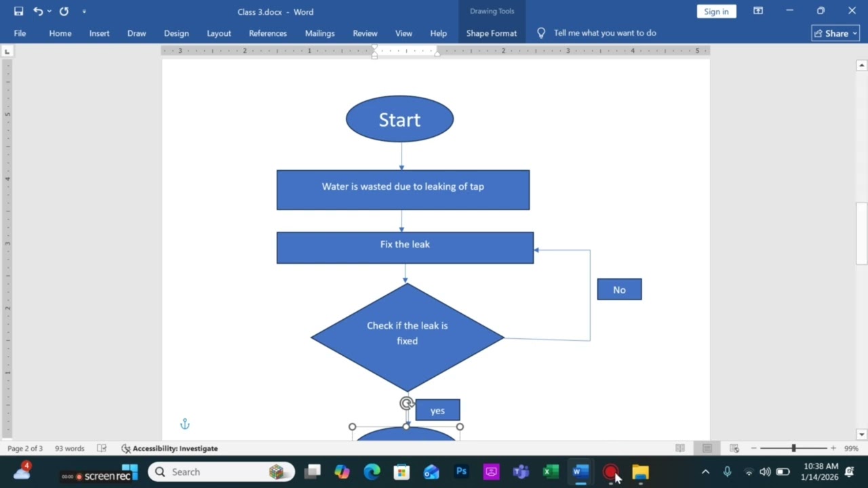Click the taskbar Search box
Viewport: 868px width, 488px height.
[221, 472]
